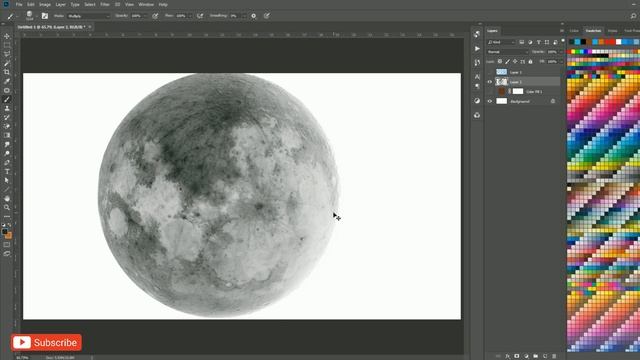Click the white Background layer thumbnail
Viewport: 640px width, 360px height.
(x=502, y=101)
